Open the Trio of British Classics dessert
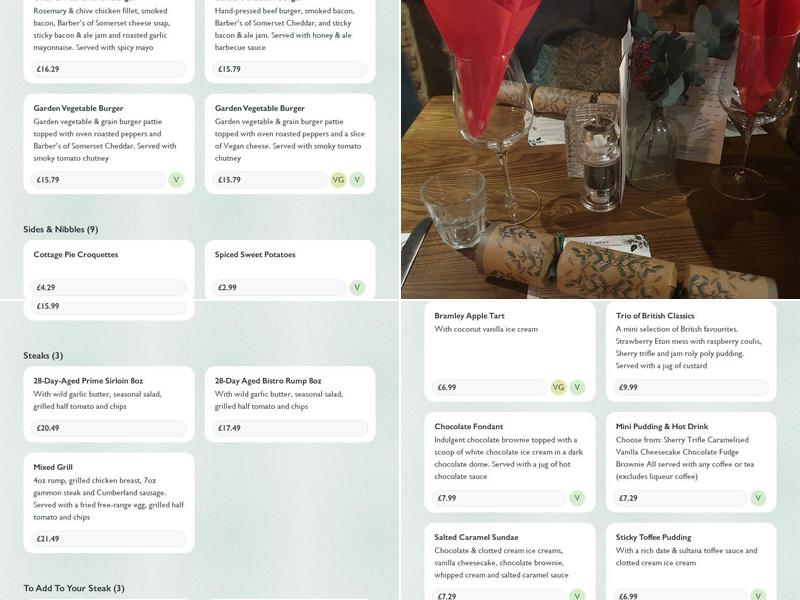800x600 pixels. (x=691, y=352)
